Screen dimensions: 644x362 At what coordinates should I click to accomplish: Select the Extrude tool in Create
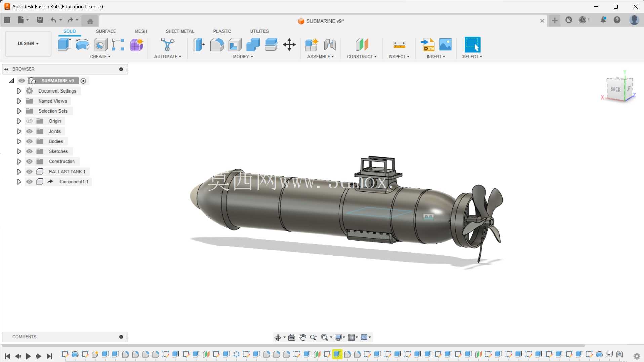[64, 44]
